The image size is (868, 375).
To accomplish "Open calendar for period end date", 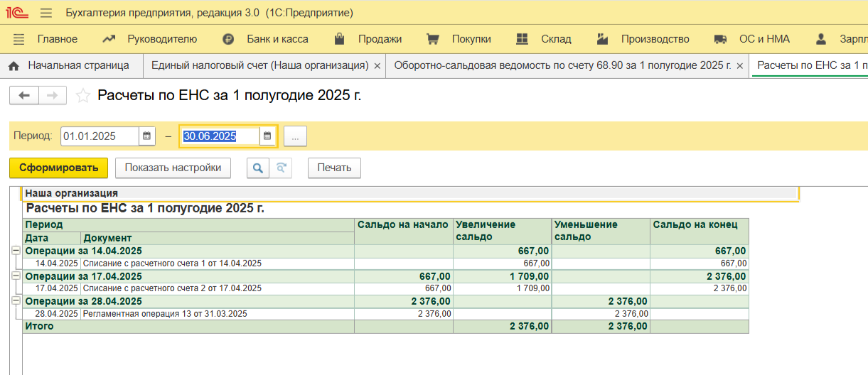I will [267, 136].
